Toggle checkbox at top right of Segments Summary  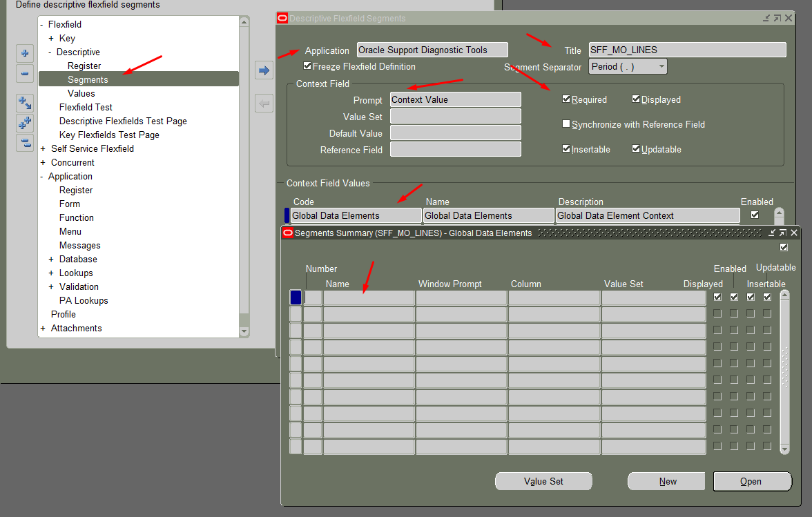point(784,247)
